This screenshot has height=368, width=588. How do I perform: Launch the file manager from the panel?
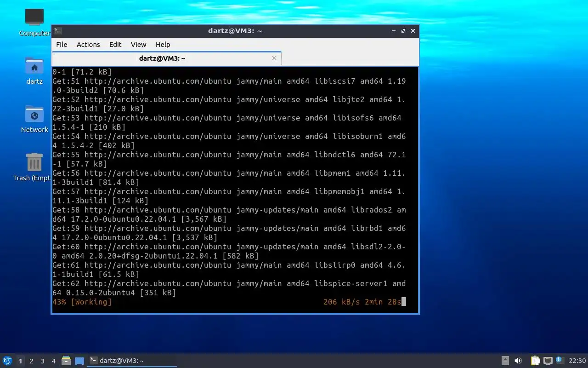click(66, 361)
